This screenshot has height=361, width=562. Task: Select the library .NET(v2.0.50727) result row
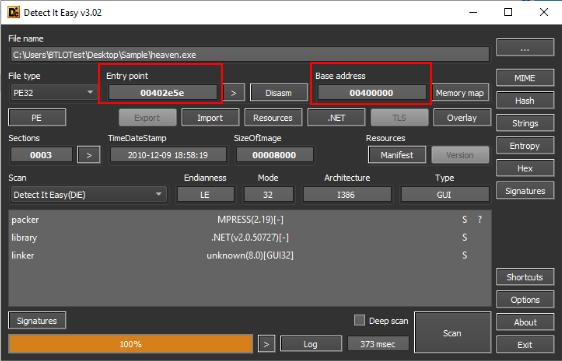point(249,238)
